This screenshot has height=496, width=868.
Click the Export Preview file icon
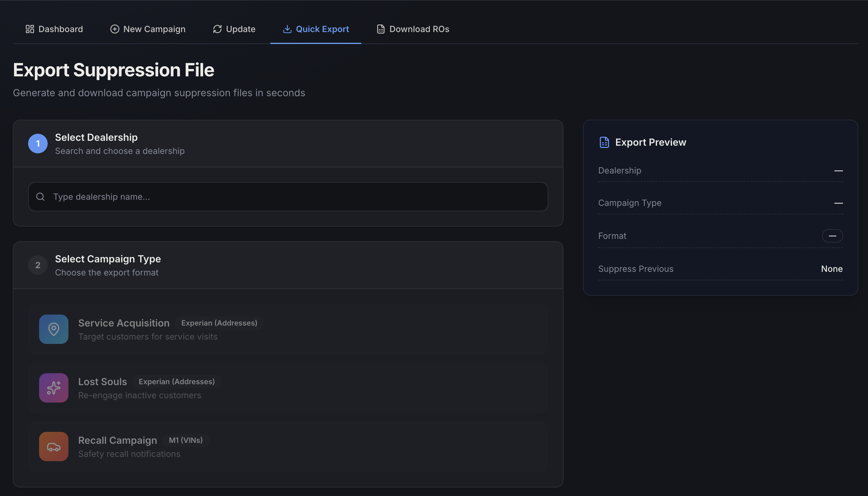604,142
